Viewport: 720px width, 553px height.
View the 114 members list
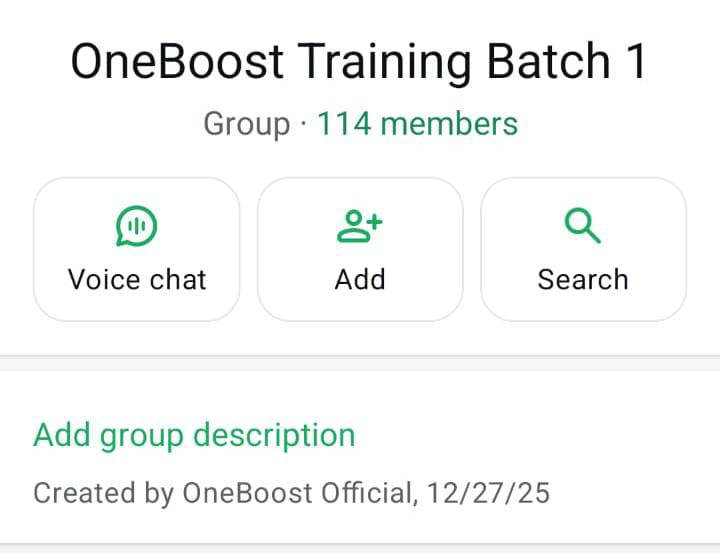click(417, 124)
